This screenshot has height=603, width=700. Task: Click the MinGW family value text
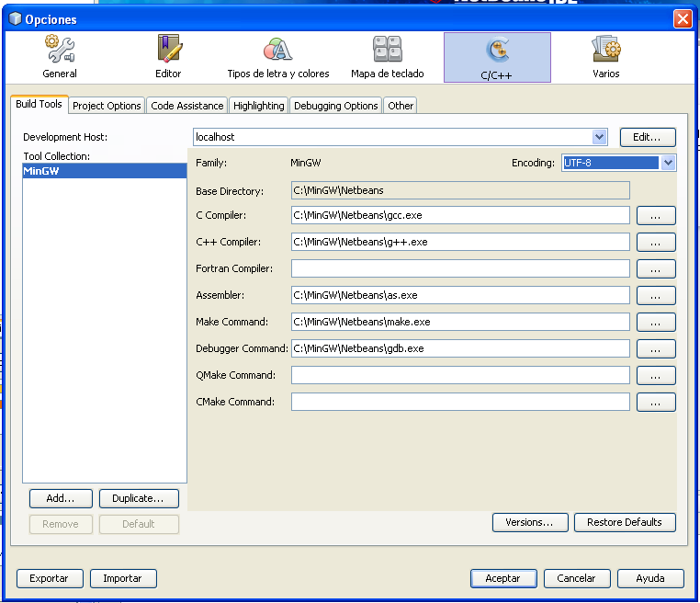click(x=306, y=163)
